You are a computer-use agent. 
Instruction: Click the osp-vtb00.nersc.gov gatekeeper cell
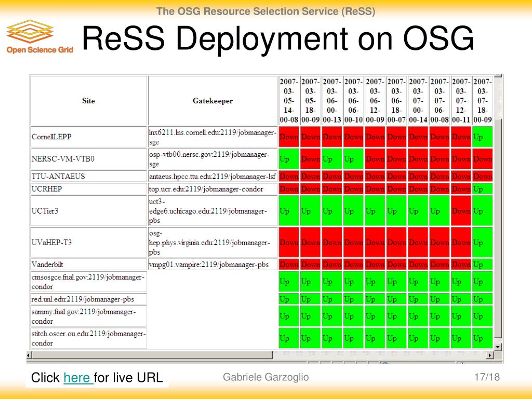click(x=212, y=159)
